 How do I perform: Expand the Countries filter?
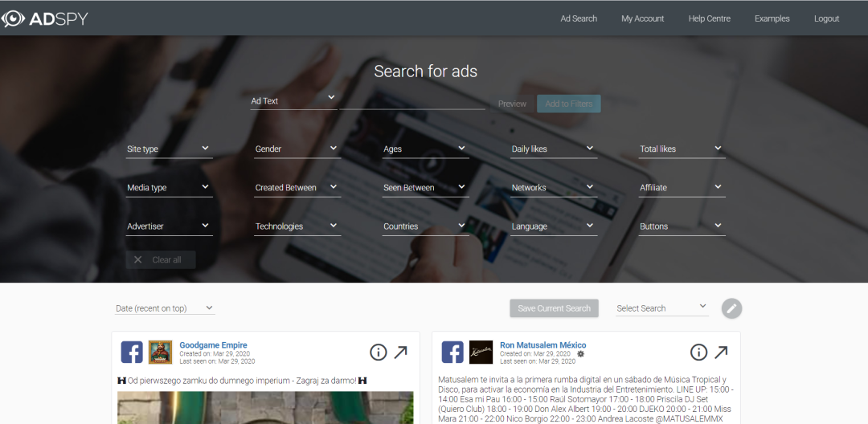tap(426, 226)
